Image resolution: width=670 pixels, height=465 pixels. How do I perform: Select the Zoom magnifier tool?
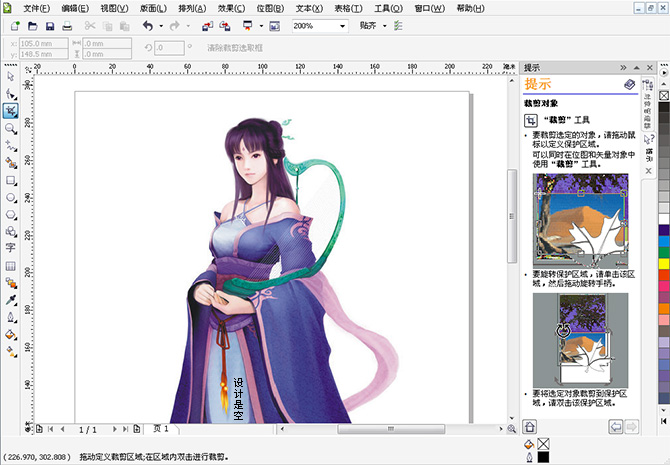coord(10,128)
